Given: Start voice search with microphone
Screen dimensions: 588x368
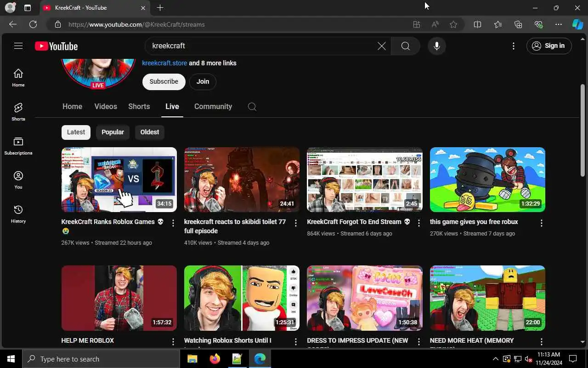Looking at the screenshot, I should pyautogui.click(x=437, y=46).
